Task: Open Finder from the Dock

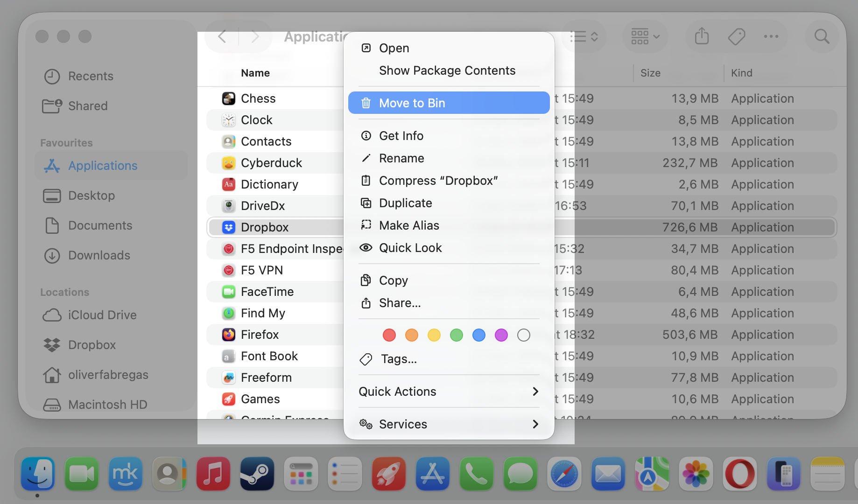Action: pyautogui.click(x=38, y=474)
